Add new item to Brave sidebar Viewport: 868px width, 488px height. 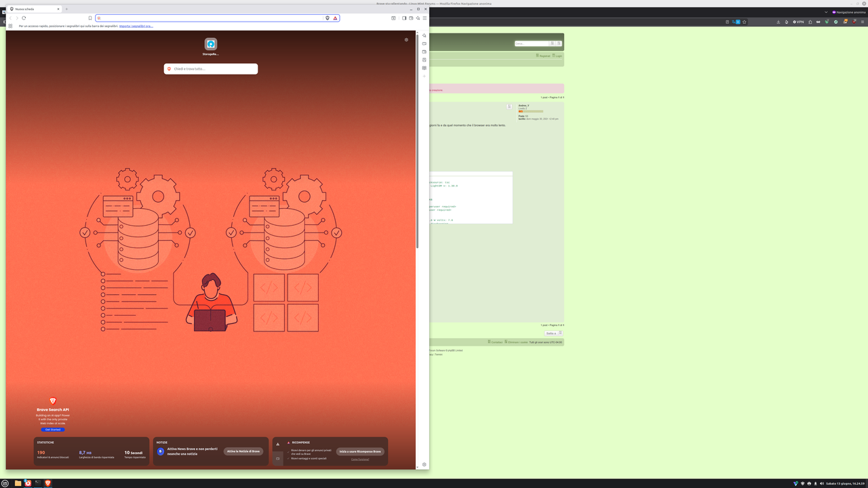click(425, 76)
